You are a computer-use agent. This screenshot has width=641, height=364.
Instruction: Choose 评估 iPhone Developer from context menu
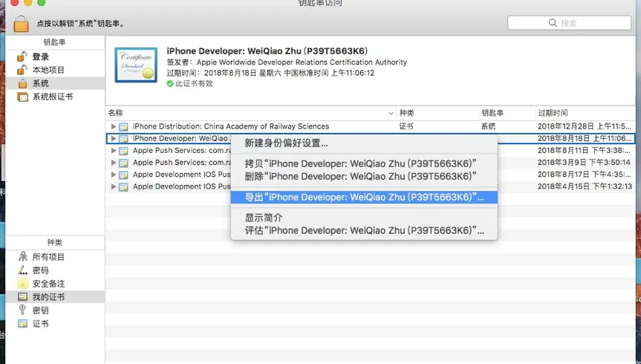364,231
